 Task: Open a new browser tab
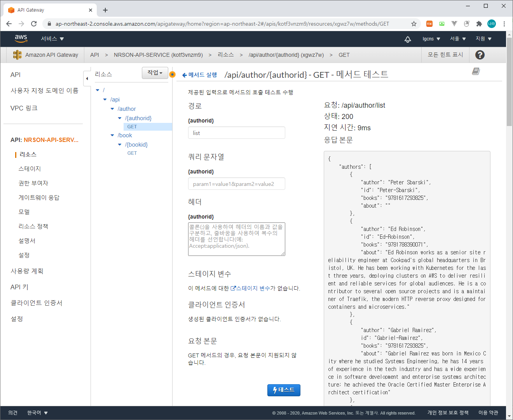point(105,10)
